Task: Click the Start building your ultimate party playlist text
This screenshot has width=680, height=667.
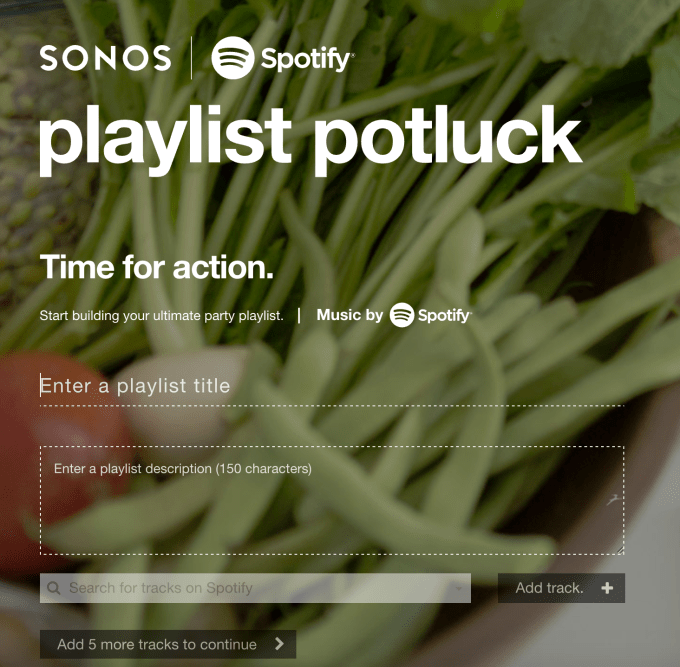Action: [161, 316]
